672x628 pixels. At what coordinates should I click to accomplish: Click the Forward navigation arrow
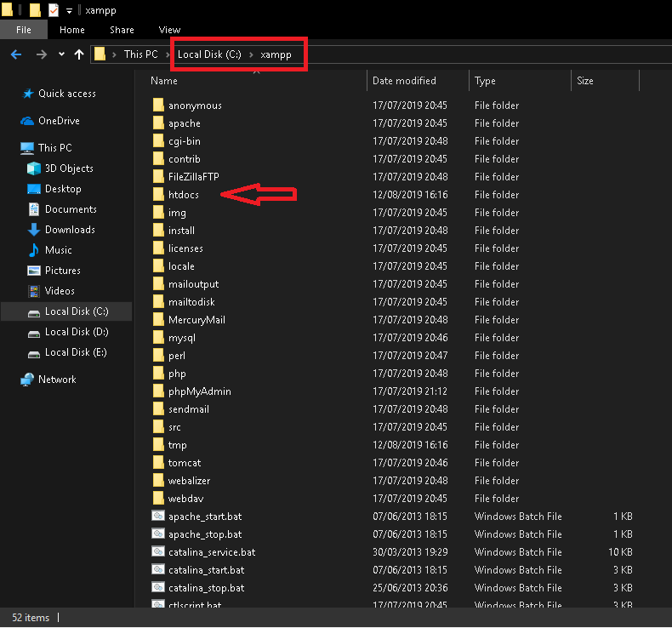(x=41, y=54)
